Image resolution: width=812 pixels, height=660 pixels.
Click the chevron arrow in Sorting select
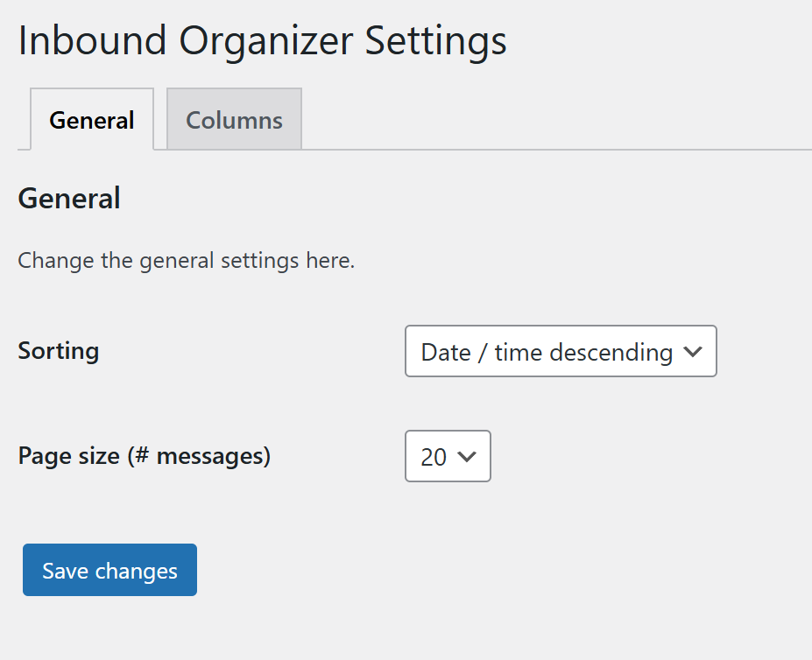point(692,352)
